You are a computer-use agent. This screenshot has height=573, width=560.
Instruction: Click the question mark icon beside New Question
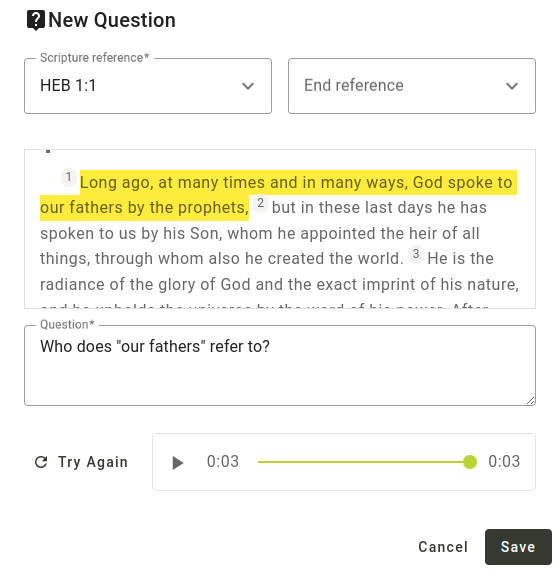point(36,20)
